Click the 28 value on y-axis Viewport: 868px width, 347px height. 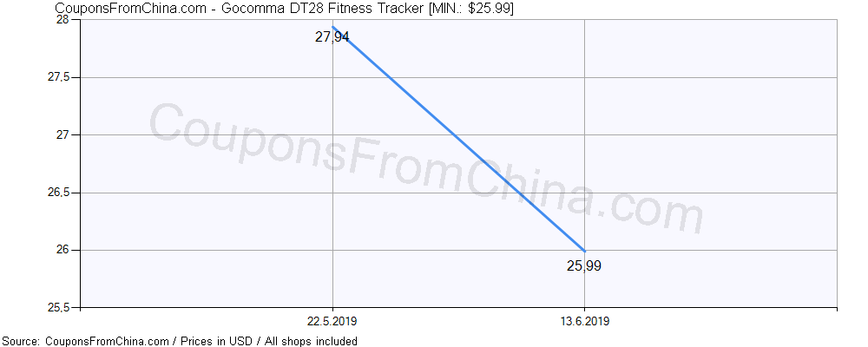(x=62, y=20)
